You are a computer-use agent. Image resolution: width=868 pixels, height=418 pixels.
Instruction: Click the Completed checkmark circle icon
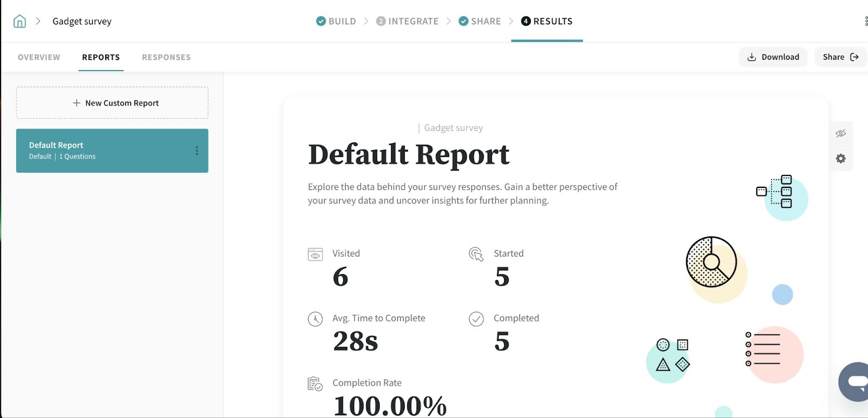click(476, 319)
